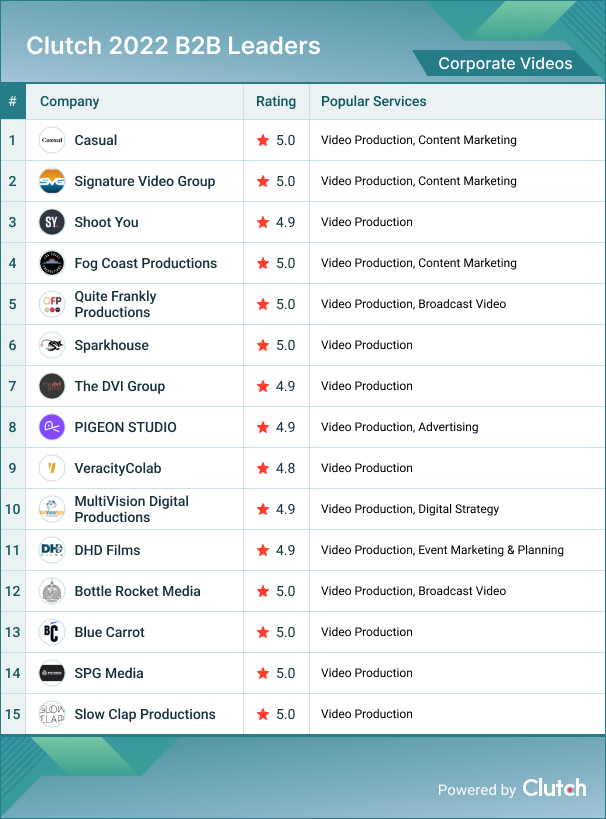Click the red star beside Sparkhouse rating
The height and width of the screenshot is (819, 606).
coord(263,345)
